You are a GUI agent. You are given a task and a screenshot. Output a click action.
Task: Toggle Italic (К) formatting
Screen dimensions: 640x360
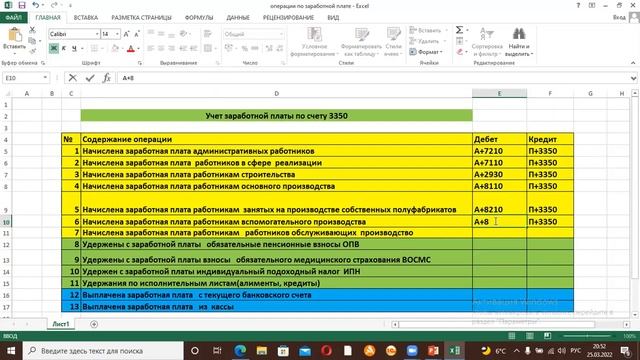(x=64, y=49)
